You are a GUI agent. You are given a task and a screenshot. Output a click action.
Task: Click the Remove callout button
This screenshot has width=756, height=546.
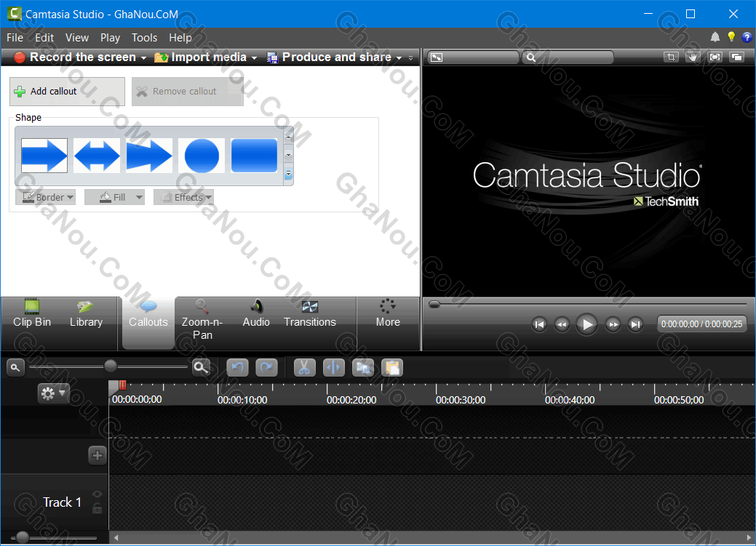coord(188,92)
